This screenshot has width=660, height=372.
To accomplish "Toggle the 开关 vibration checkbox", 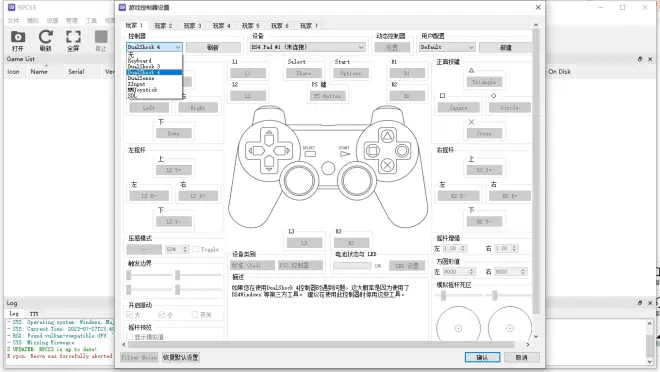I will 194,314.
